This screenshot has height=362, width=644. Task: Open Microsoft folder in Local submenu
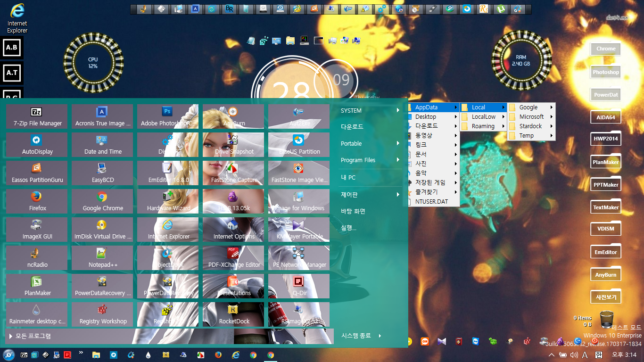531,117
